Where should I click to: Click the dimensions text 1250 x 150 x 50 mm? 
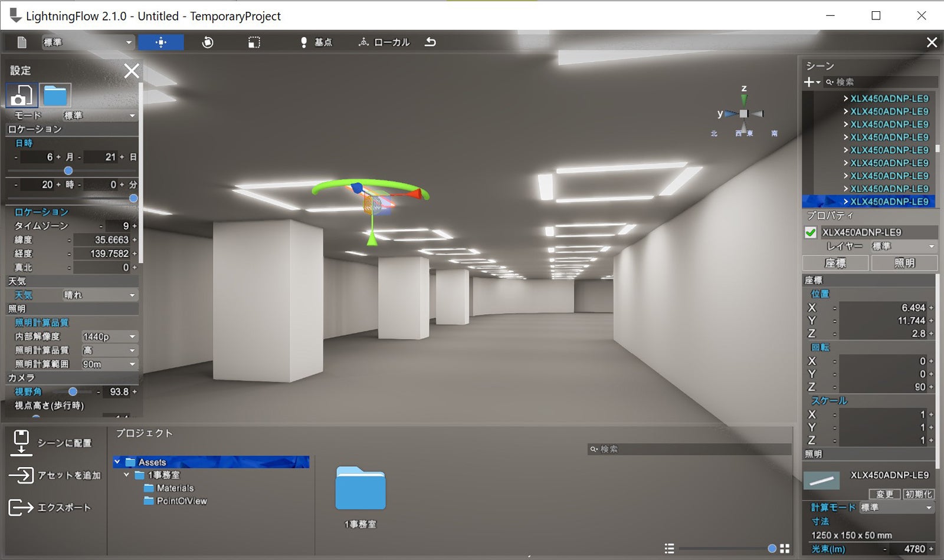pos(851,535)
